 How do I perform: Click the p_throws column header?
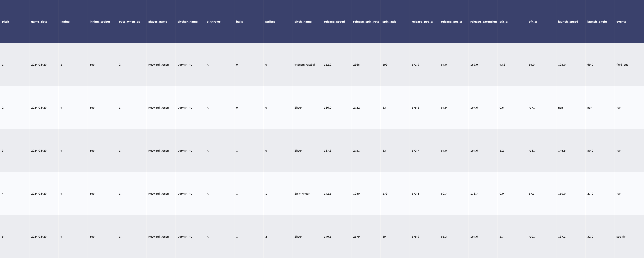coord(213,21)
